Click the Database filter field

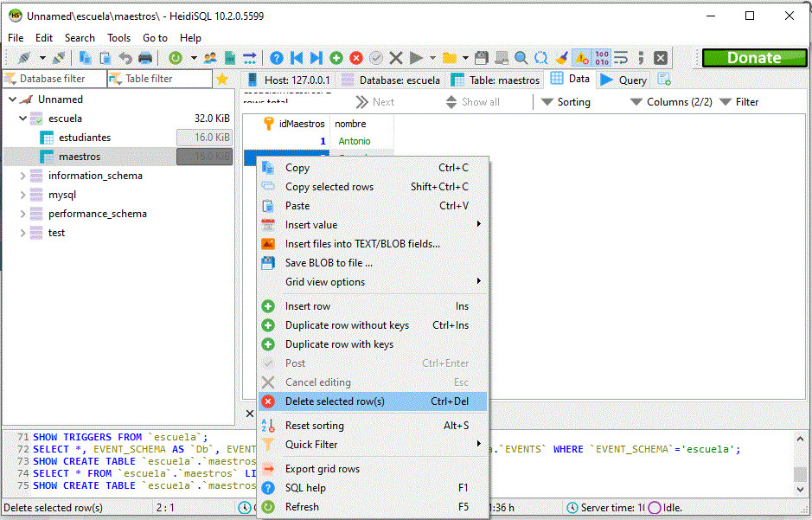point(54,79)
